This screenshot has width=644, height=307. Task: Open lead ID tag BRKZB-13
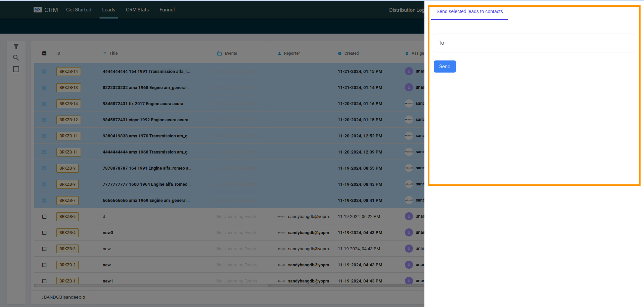[68, 88]
